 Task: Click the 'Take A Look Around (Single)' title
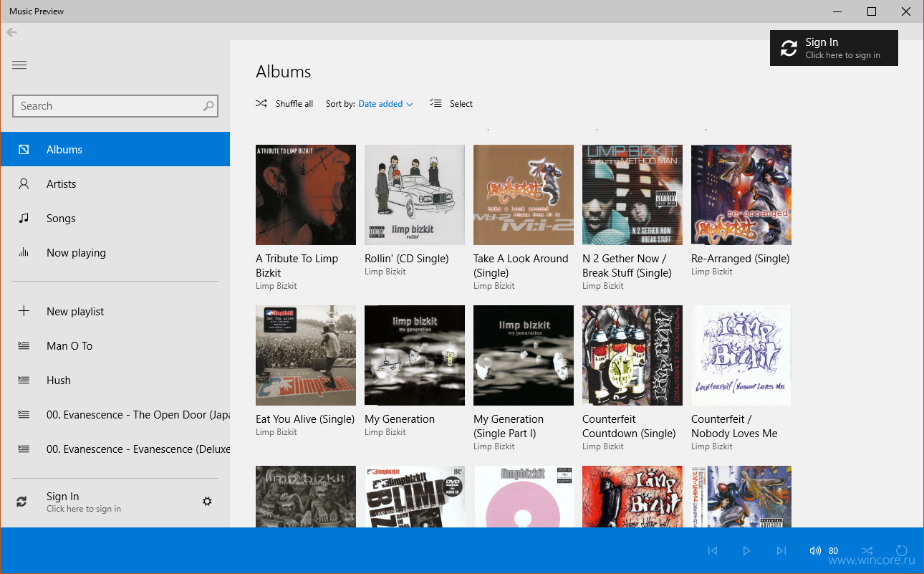point(521,266)
